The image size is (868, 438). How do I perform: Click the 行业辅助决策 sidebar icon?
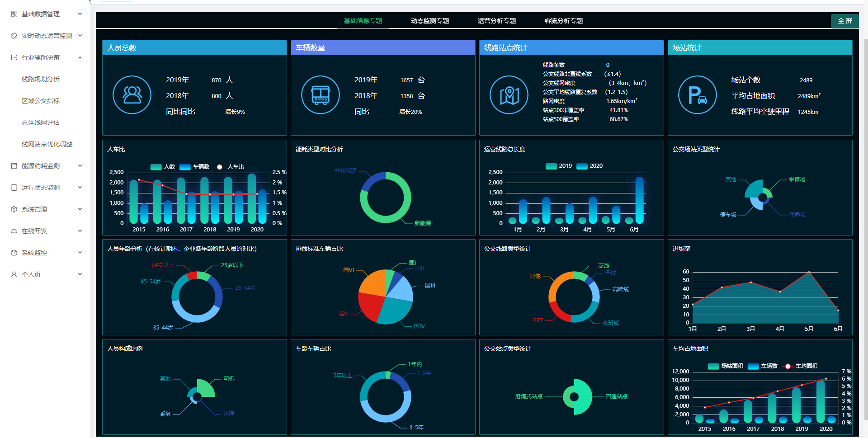point(14,57)
